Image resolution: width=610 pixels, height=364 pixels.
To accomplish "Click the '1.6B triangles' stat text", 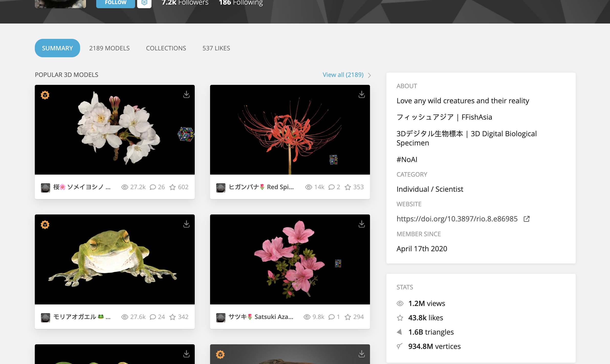I will pyautogui.click(x=431, y=332).
